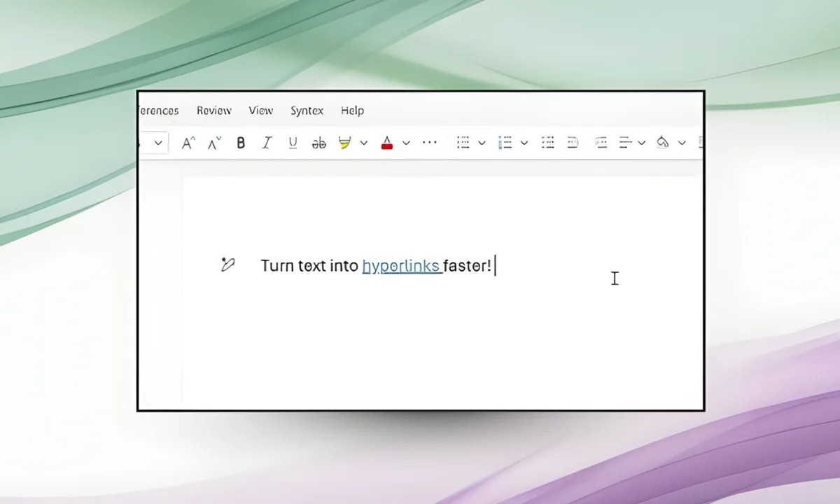Toggle italic formatting

click(x=266, y=143)
